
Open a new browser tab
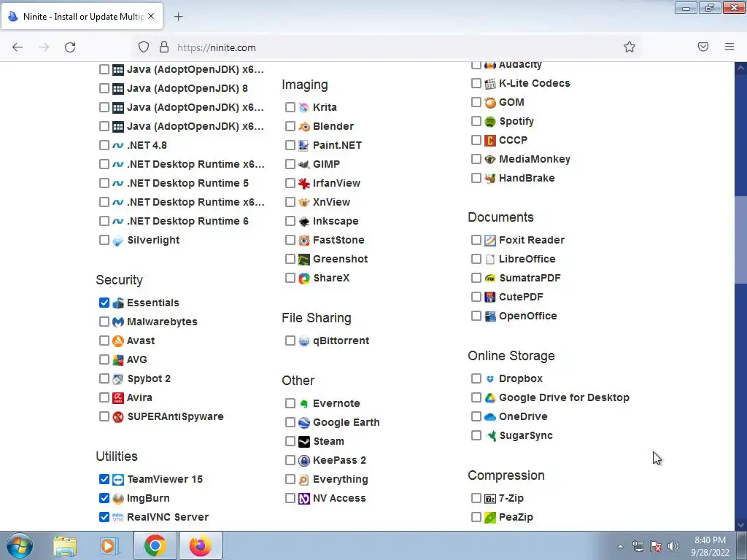click(178, 17)
